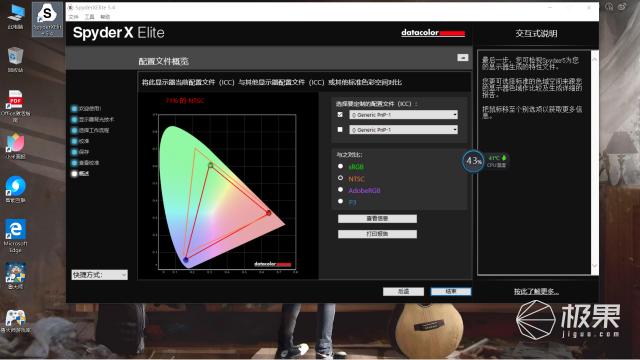This screenshot has width=640, height=360.
Task: Open the red PDF file desktop icon
Action: 16,105
